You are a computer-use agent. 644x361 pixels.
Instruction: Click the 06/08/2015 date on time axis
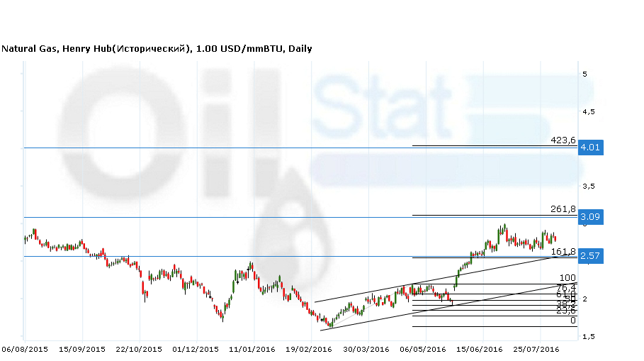click(25, 349)
